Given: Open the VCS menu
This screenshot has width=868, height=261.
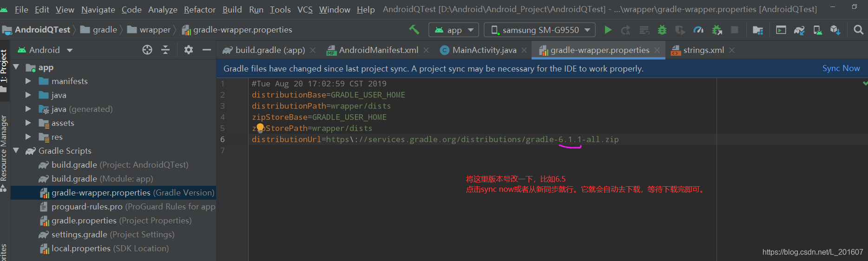Looking at the screenshot, I should (x=305, y=9).
